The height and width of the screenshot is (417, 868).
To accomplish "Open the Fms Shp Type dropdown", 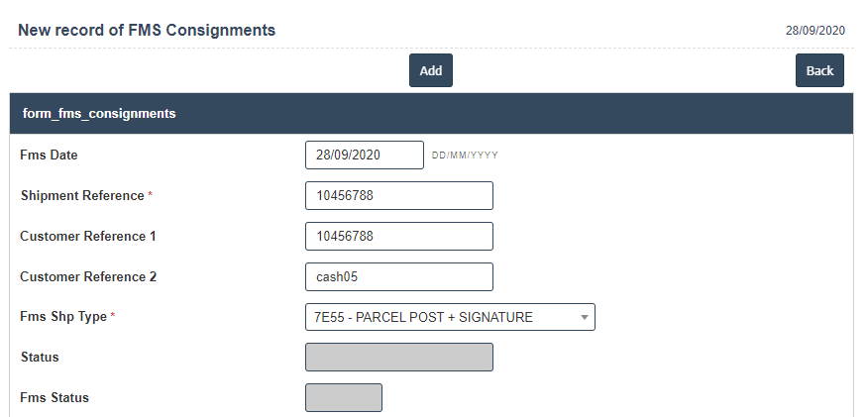I will point(450,317).
